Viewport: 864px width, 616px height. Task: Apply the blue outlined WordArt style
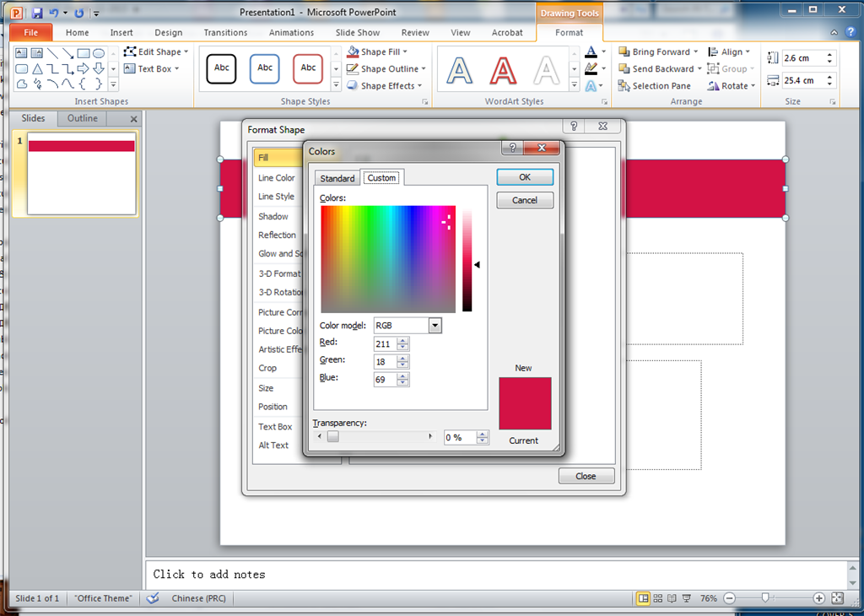pos(460,70)
